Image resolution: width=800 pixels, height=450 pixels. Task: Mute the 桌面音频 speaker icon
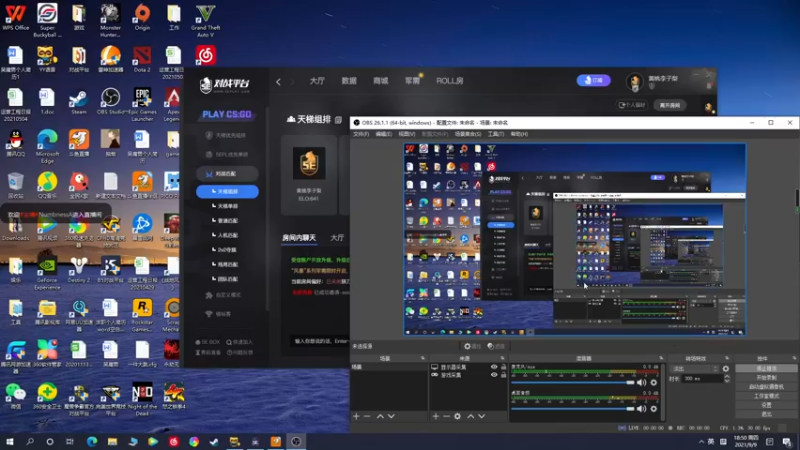coord(642,408)
